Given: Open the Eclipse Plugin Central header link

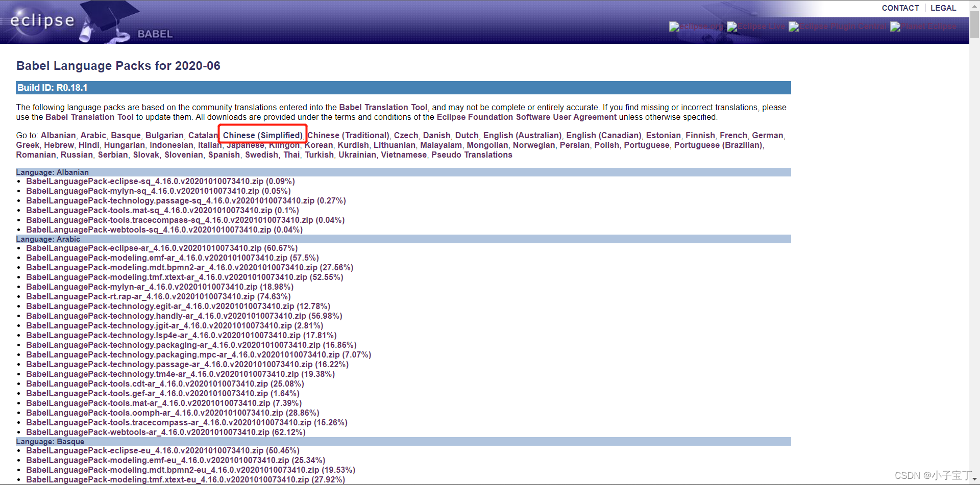Looking at the screenshot, I should tap(838, 27).
